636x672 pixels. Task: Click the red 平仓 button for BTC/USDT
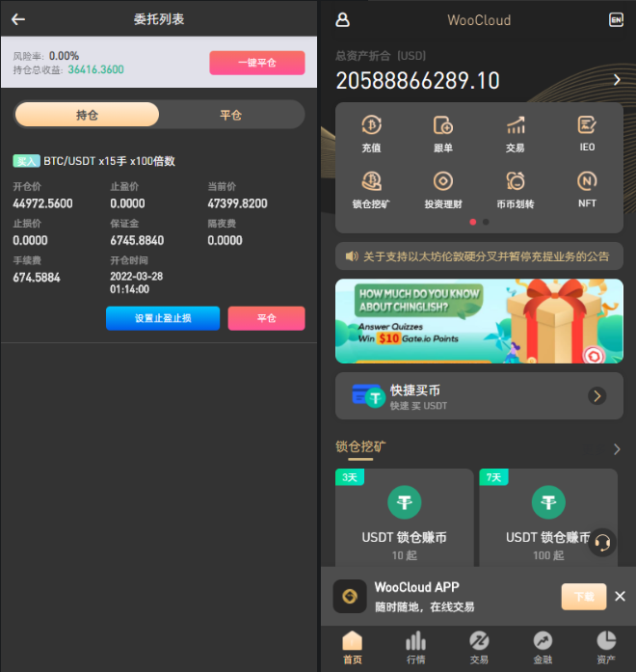(266, 318)
